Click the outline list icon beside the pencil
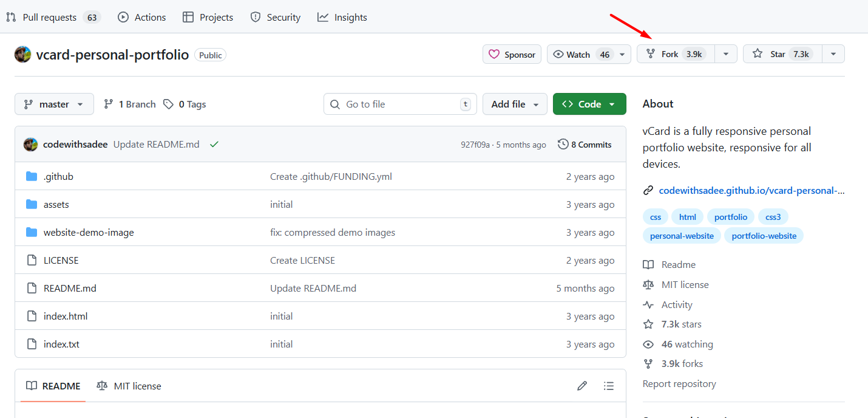Viewport: 868px width, 418px height. pos(609,386)
